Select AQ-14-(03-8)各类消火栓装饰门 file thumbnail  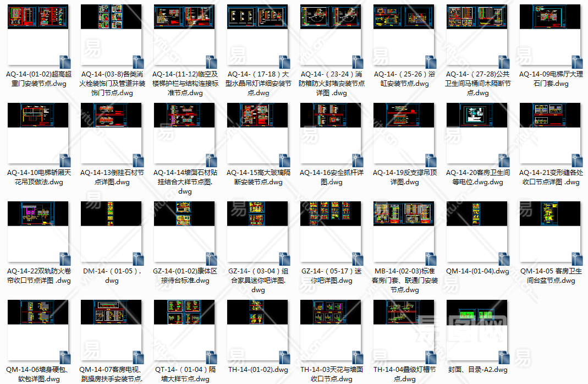[111, 35]
